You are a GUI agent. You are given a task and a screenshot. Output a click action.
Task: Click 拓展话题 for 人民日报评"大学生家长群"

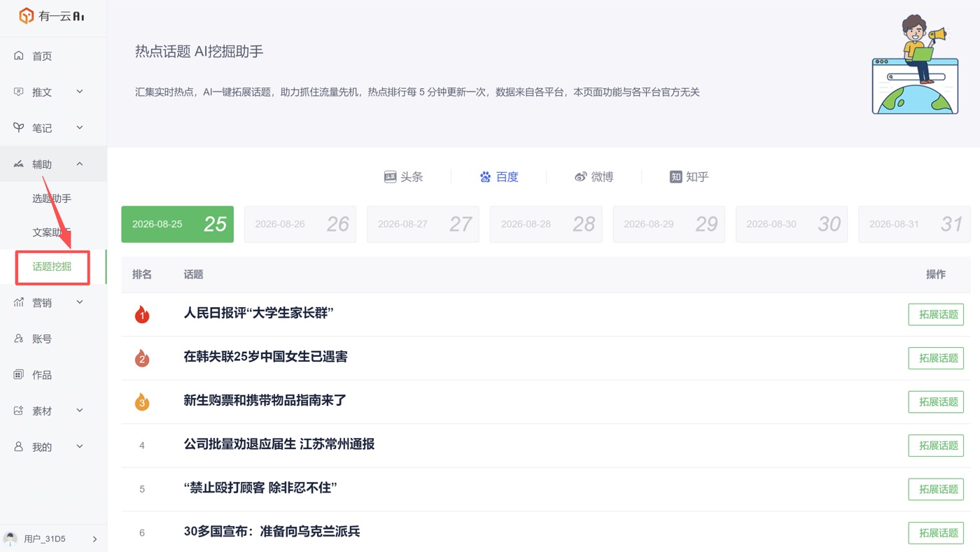click(x=936, y=314)
